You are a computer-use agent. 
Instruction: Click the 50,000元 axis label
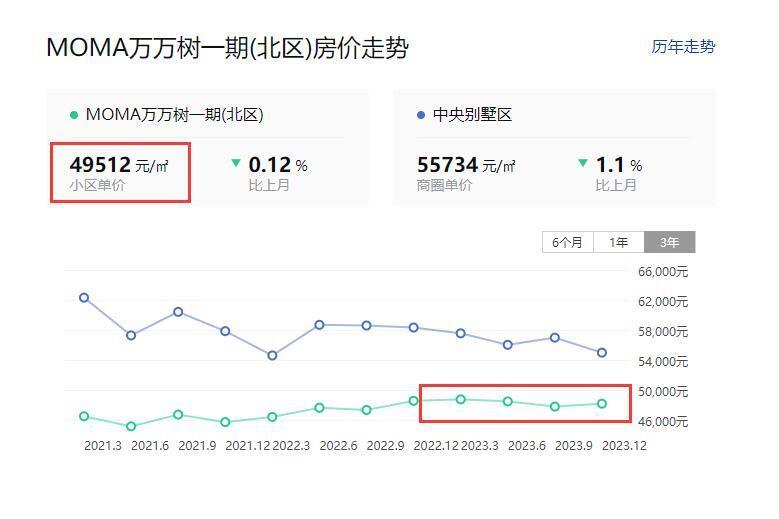[663, 391]
